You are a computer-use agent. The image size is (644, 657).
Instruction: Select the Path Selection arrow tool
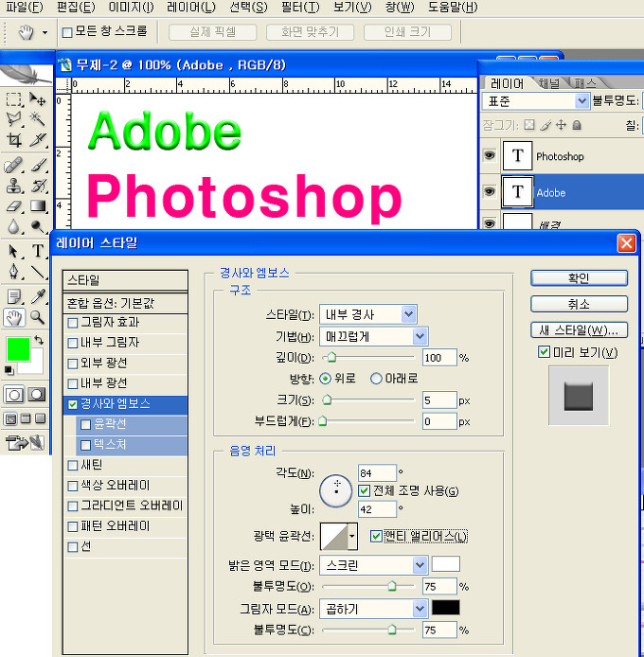(x=14, y=251)
